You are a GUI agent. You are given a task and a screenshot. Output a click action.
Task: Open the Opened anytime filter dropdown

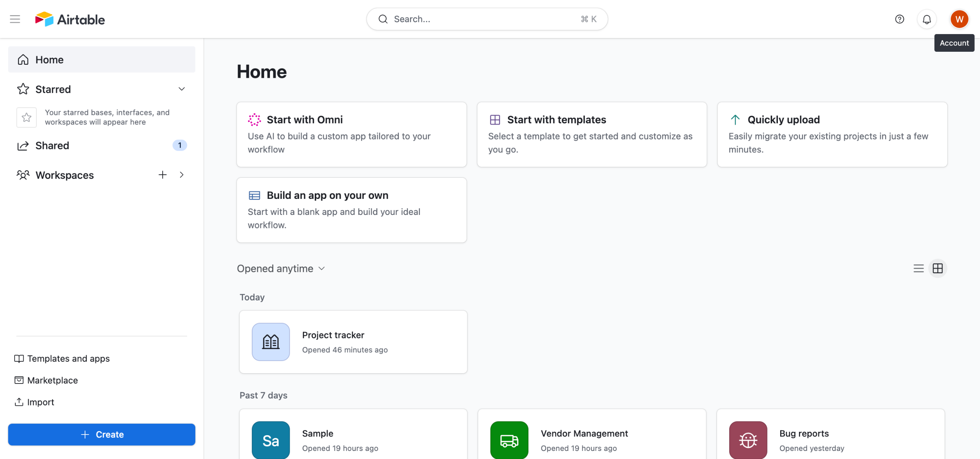pos(281,269)
